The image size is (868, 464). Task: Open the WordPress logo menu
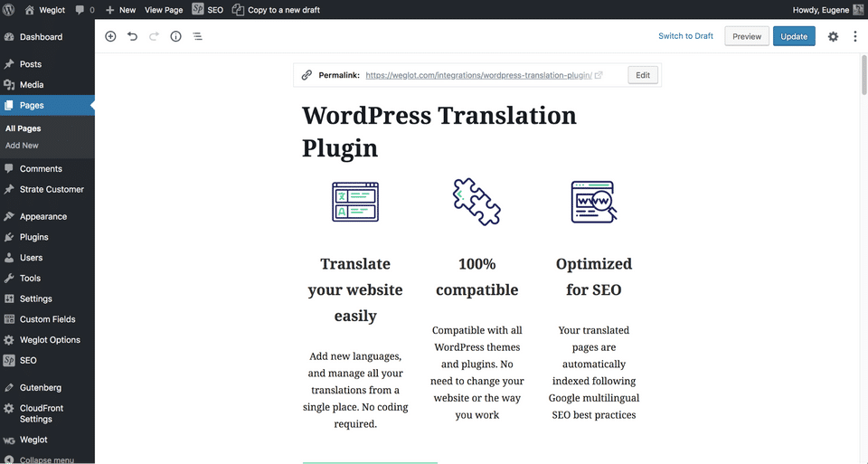(x=8, y=9)
